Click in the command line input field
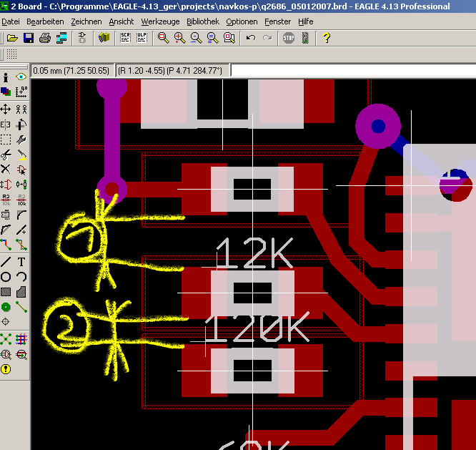Viewport: 476px width, 450px height. coord(353,71)
